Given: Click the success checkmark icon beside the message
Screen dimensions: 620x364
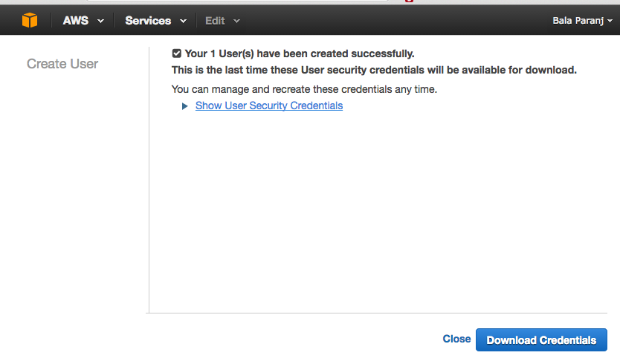Looking at the screenshot, I should coord(176,53).
